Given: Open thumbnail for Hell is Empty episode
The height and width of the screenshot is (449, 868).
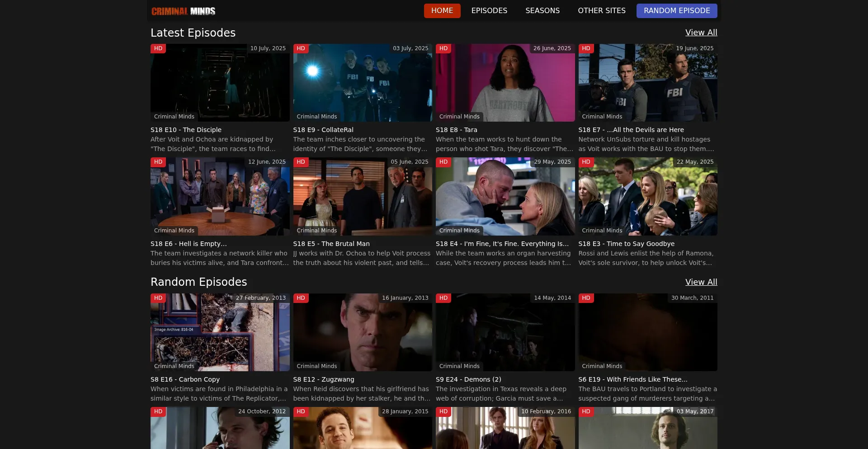Looking at the screenshot, I should tap(220, 196).
